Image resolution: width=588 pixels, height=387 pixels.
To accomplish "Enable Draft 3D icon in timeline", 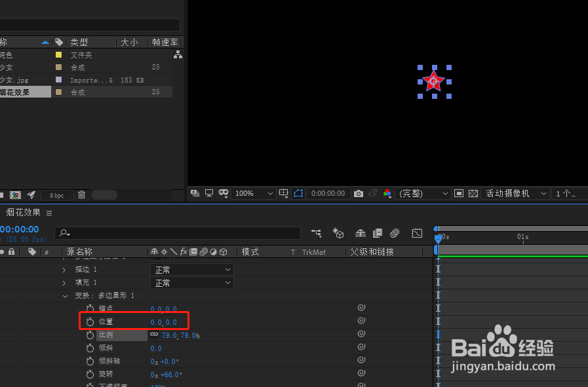I will pyautogui.click(x=338, y=233).
